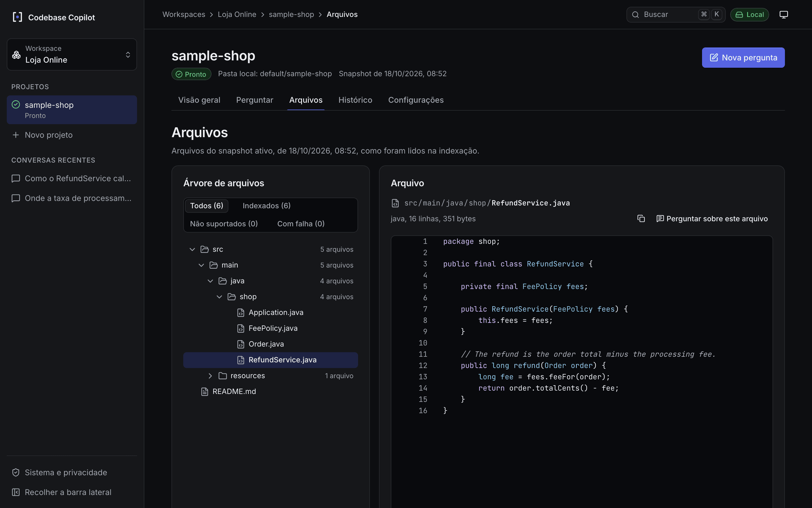
Task: Open the Histórico tab
Action: coord(355,100)
